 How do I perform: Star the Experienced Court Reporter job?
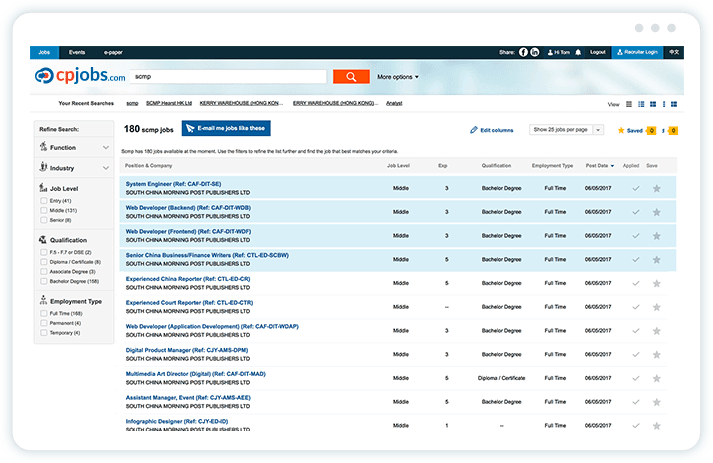656,307
